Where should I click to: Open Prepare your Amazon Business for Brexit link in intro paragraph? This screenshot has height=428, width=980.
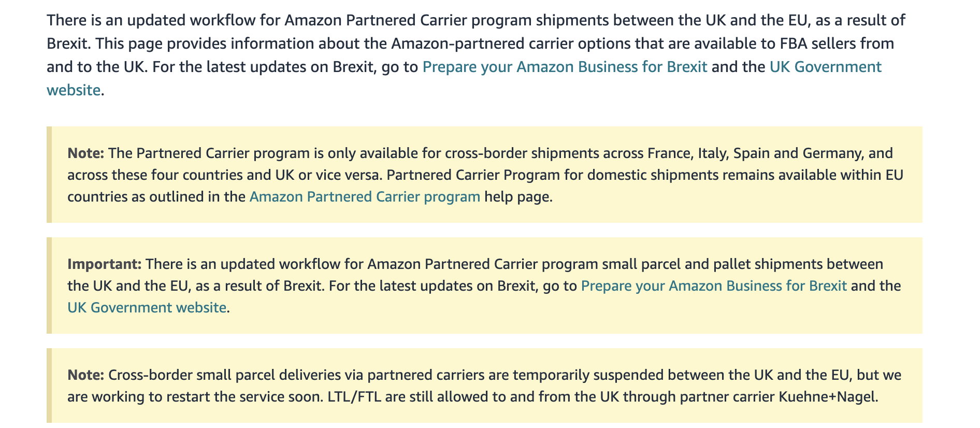click(x=565, y=67)
